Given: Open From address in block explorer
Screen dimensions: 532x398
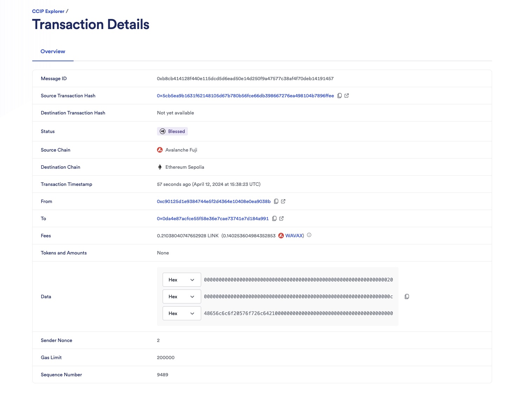Looking at the screenshot, I should [283, 201].
